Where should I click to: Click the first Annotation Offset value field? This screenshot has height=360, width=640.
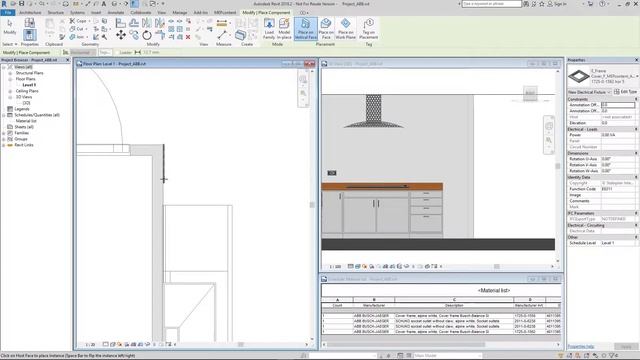click(x=618, y=105)
